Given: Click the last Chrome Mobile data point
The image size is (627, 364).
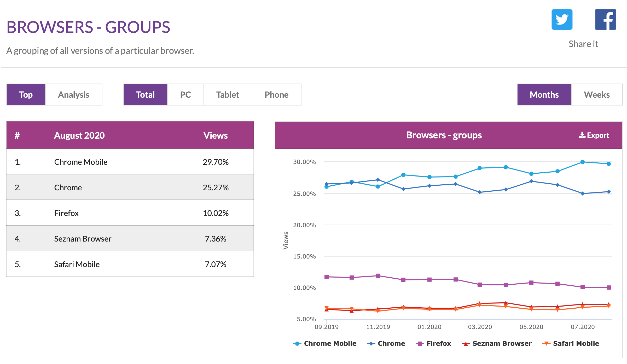Looking at the screenshot, I should click(608, 164).
